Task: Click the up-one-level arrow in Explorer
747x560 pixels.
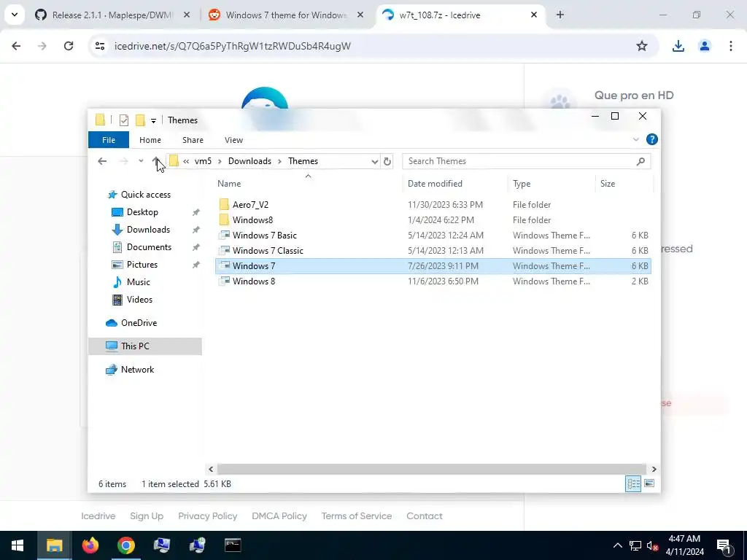Action: (x=156, y=161)
